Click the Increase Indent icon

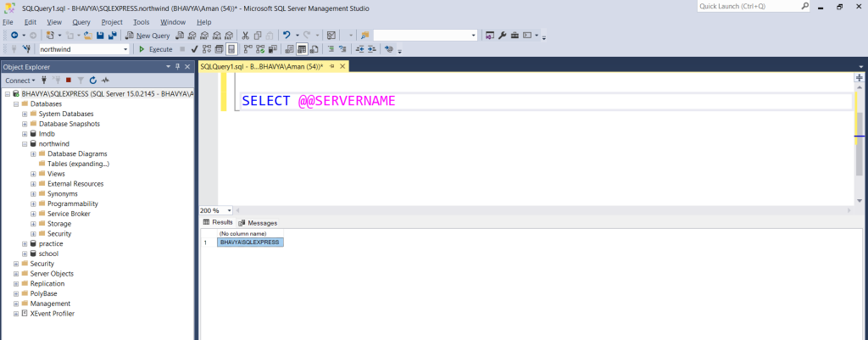371,49
